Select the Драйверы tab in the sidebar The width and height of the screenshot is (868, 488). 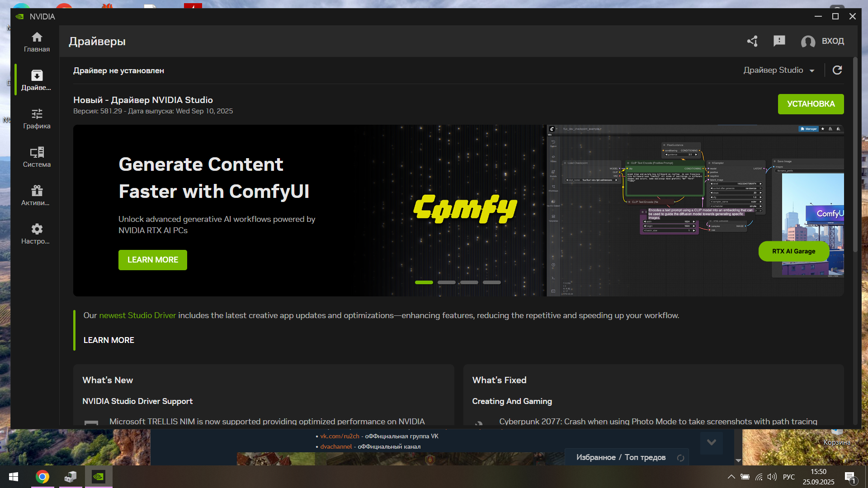tap(37, 80)
